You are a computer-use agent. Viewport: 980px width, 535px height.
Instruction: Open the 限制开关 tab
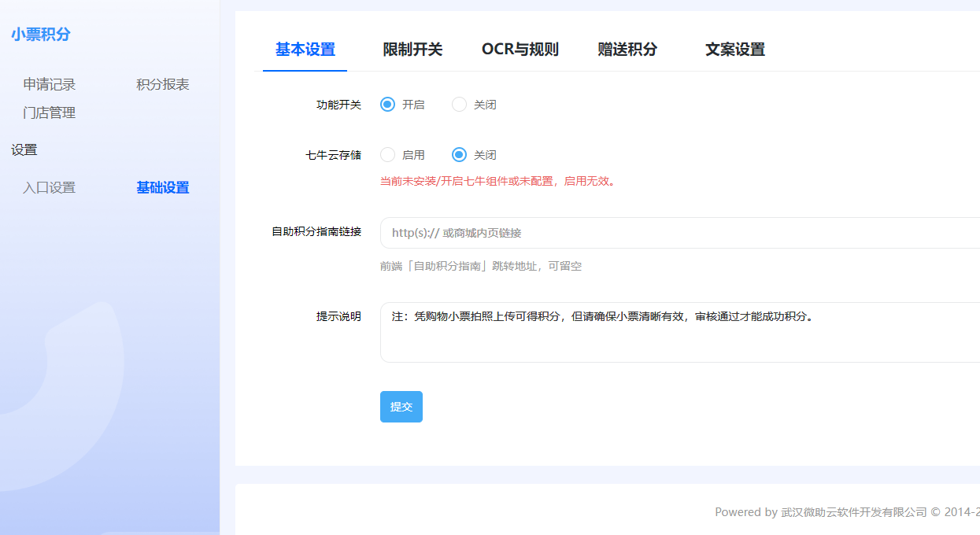(x=413, y=50)
